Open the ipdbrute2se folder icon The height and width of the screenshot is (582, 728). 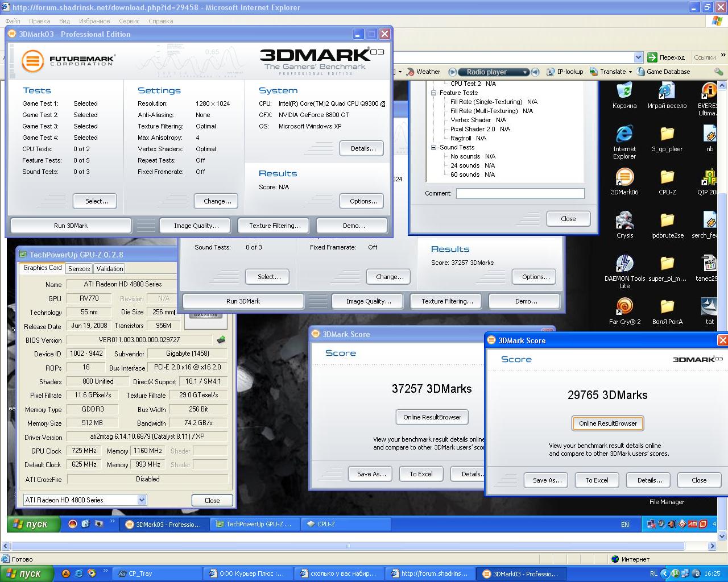pyautogui.click(x=667, y=225)
